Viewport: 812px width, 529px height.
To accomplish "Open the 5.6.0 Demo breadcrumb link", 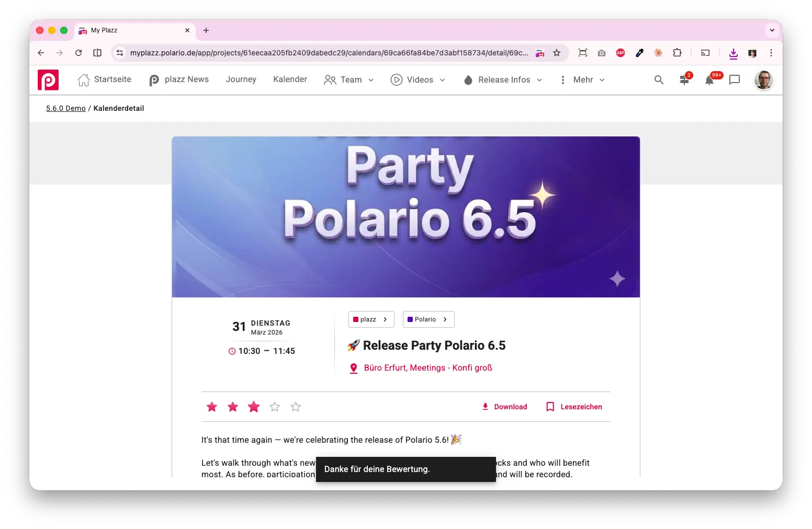I will (66, 108).
